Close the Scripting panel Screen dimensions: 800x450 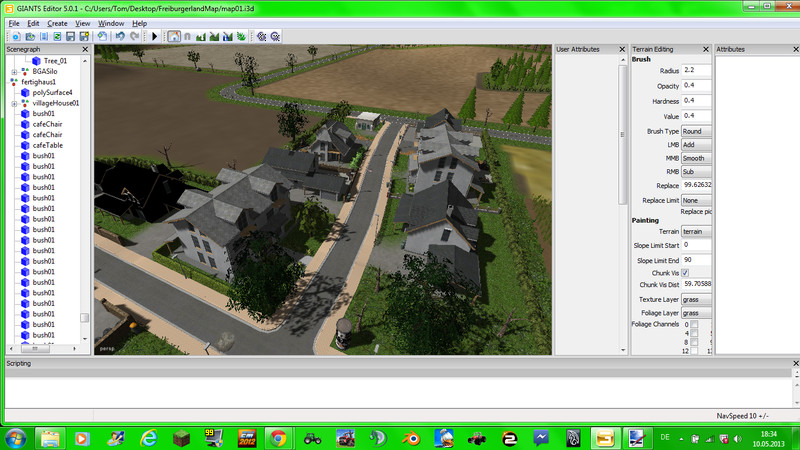pos(796,363)
